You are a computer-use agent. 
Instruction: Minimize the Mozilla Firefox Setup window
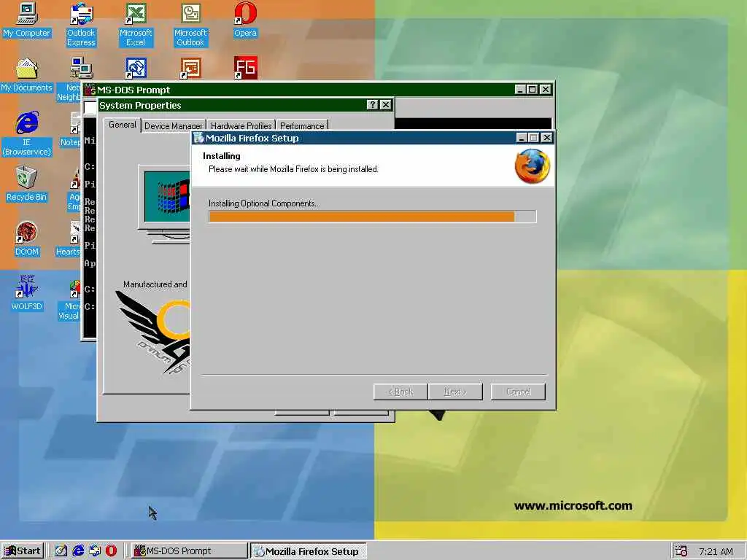click(522, 138)
